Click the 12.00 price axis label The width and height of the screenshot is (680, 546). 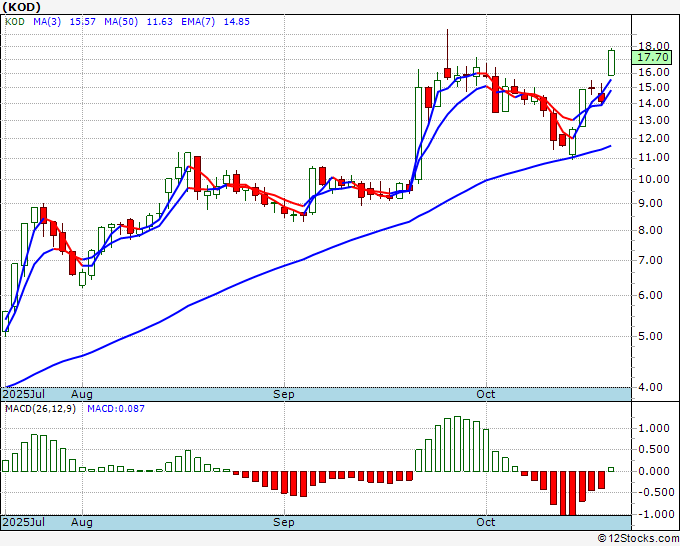tap(654, 138)
